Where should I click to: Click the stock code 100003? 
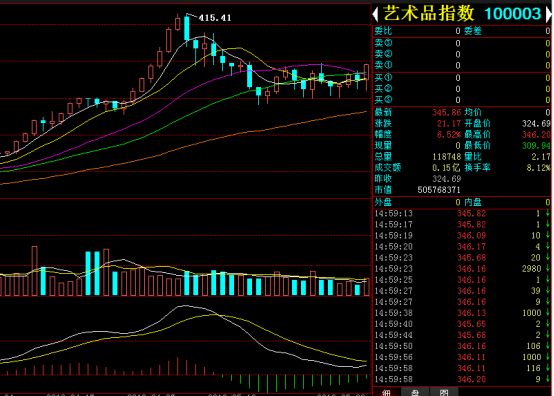[513, 14]
